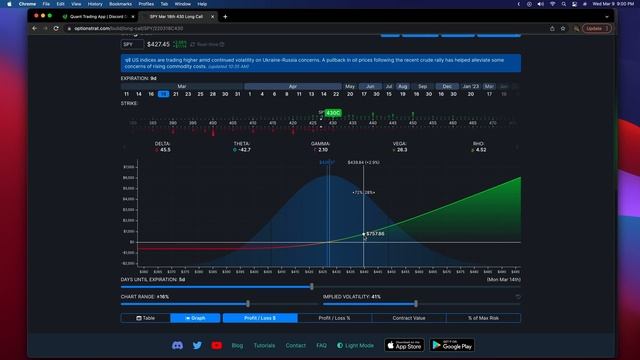Image resolution: width=640 pixels, height=360 pixels.
Task: Open the YouTube icon in footer
Action: [x=217, y=345]
